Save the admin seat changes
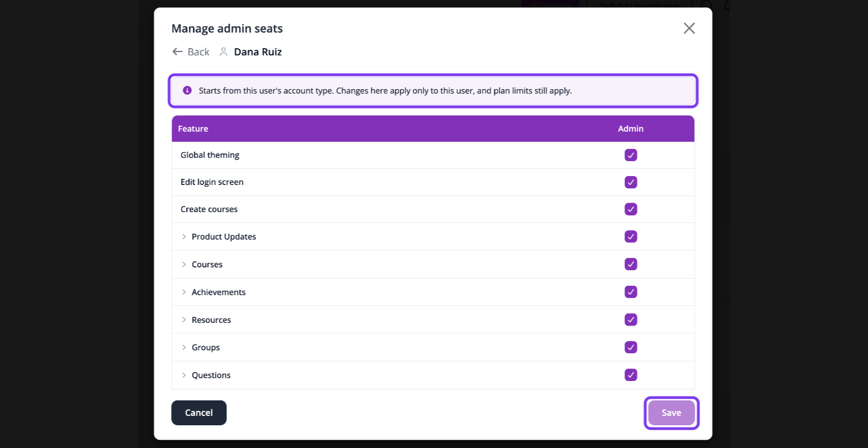 [x=671, y=413]
